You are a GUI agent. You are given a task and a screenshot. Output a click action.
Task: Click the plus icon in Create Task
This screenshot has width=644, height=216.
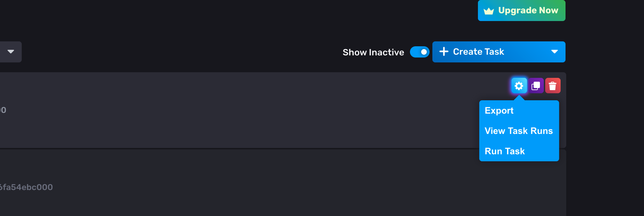click(x=444, y=52)
